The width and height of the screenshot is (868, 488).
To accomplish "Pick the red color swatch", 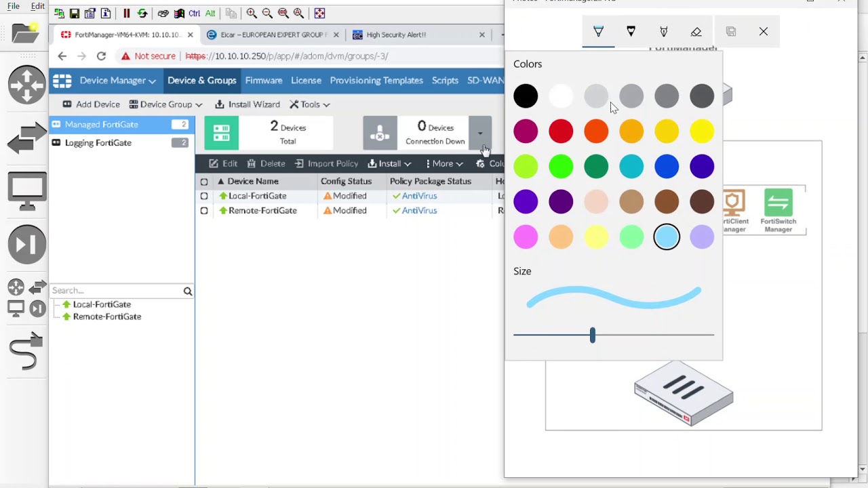I will pyautogui.click(x=561, y=131).
